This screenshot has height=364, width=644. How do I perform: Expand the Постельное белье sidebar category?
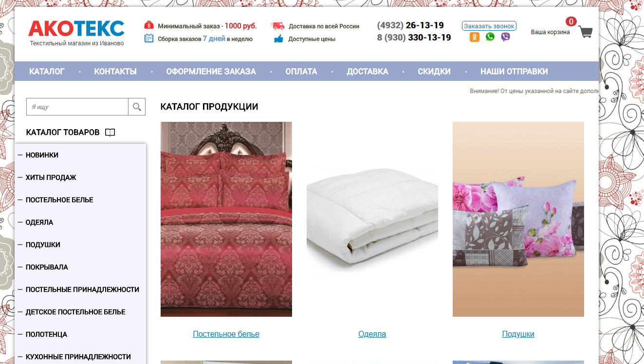59,200
